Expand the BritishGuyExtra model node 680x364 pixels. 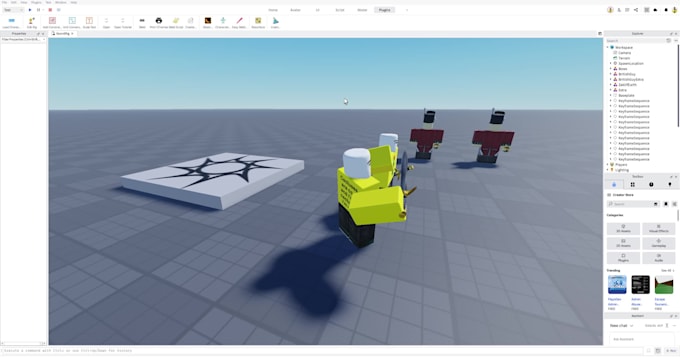(611, 79)
